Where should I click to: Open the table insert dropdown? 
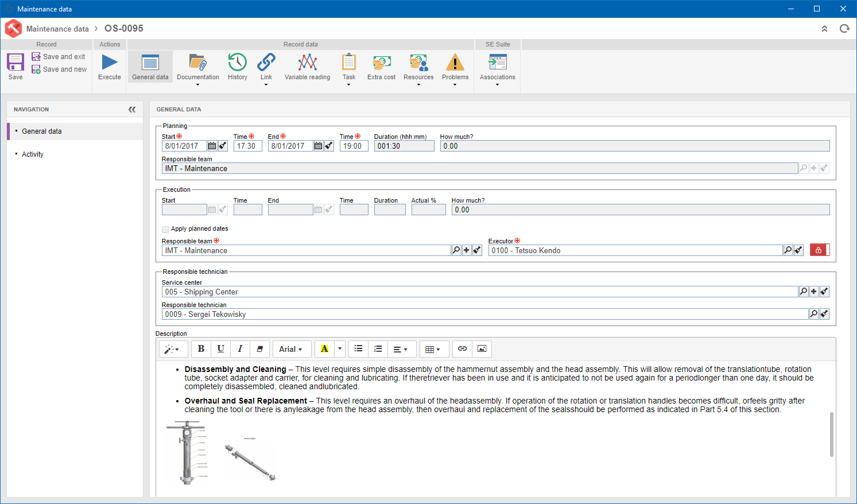[433, 349]
